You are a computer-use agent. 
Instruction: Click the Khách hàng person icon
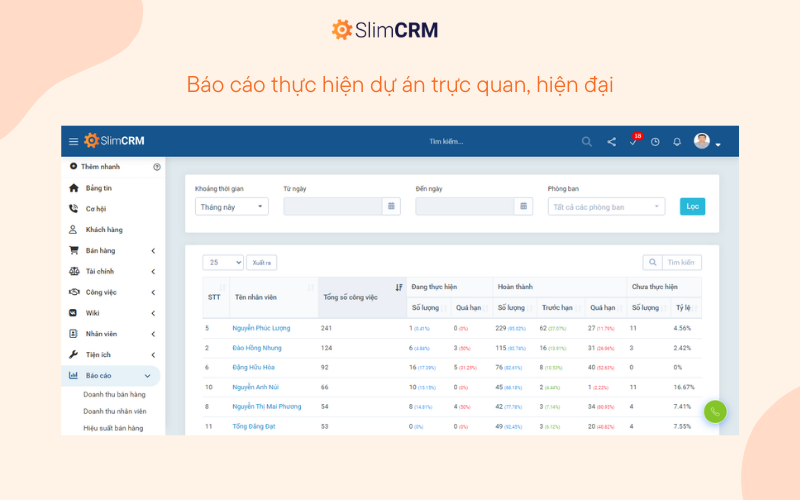tap(73, 230)
